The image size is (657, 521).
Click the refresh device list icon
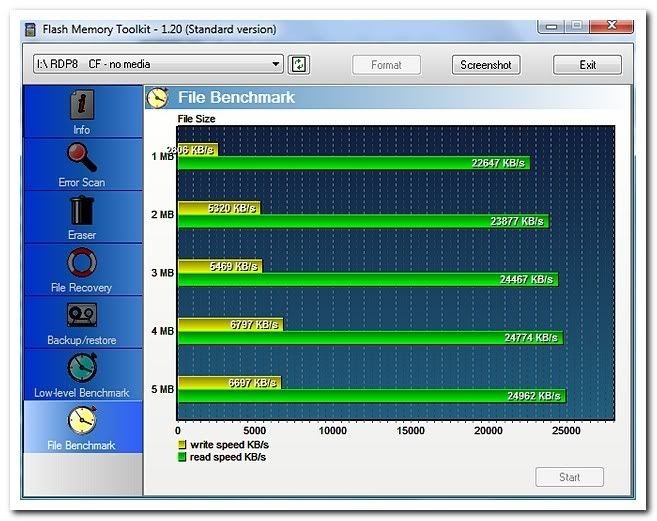pos(299,65)
